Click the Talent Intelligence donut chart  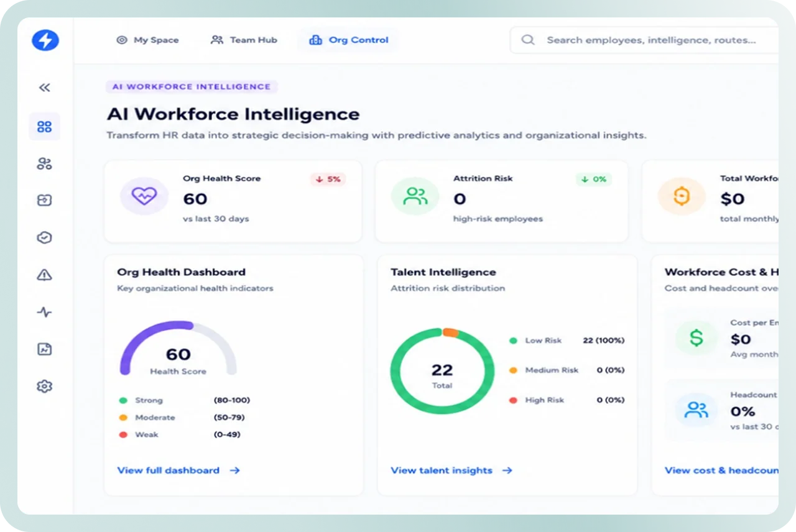(442, 370)
